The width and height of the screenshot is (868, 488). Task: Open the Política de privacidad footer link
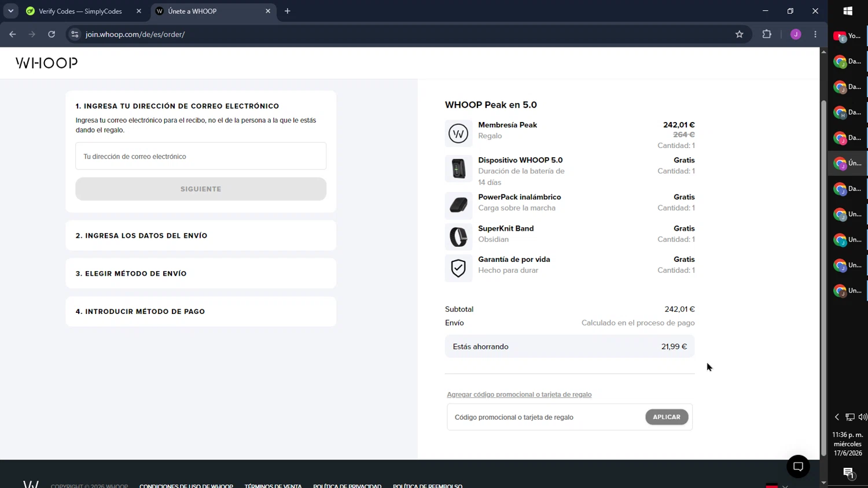coord(347,486)
